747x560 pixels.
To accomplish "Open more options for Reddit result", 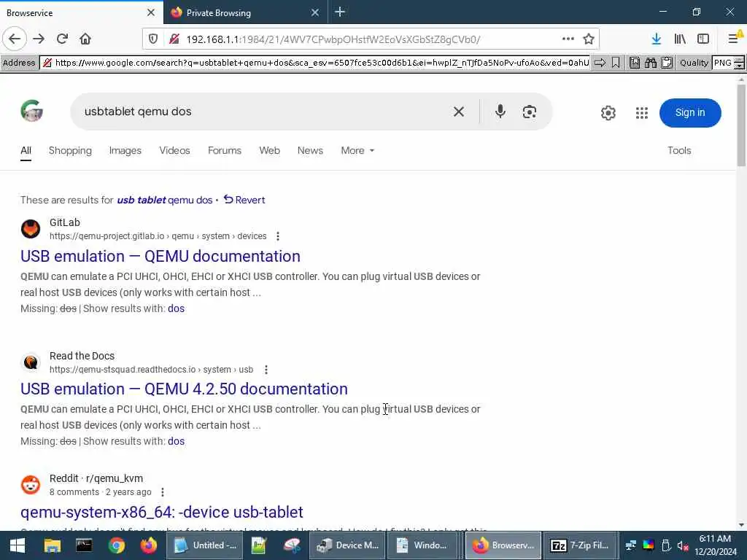I will click(x=163, y=492).
